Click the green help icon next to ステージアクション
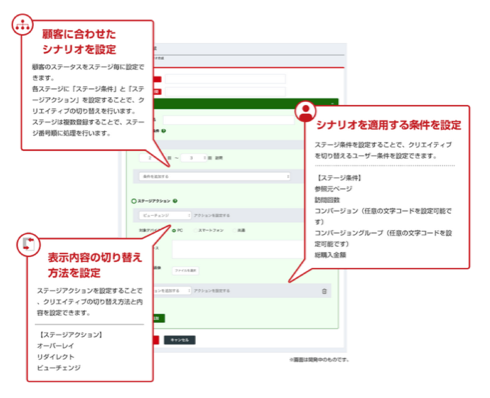 click(x=175, y=201)
